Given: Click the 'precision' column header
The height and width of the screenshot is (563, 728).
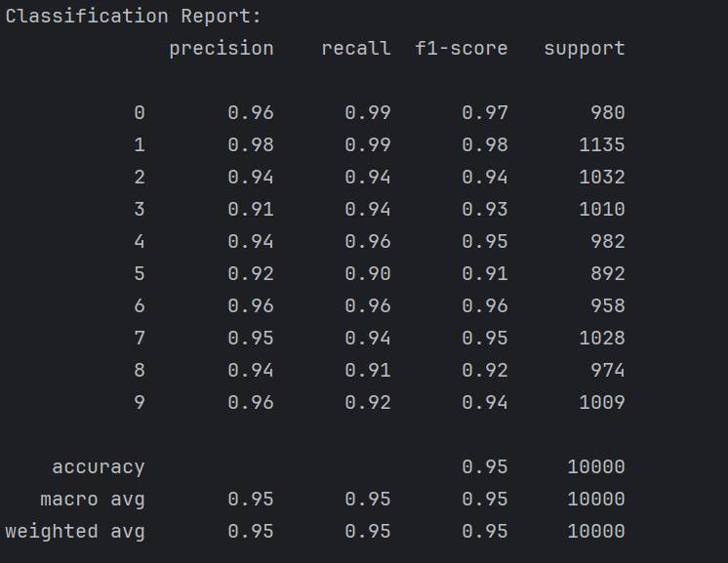Looking at the screenshot, I should click(x=222, y=49).
